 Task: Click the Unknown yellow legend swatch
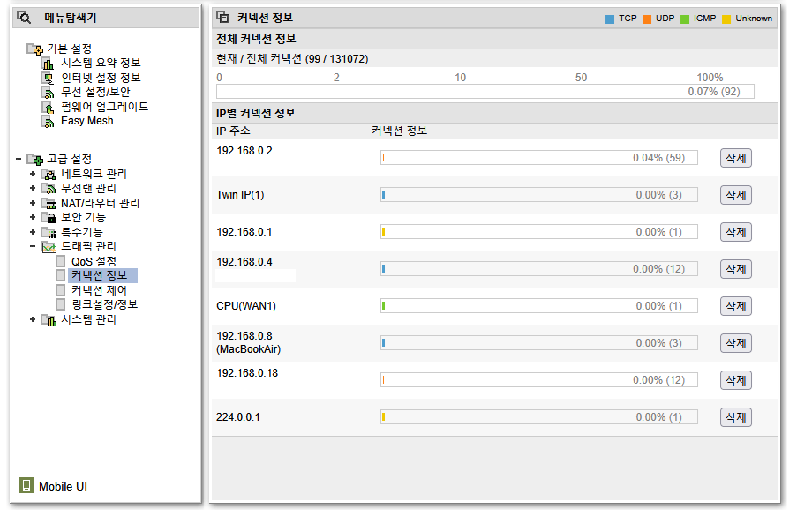pos(726,19)
